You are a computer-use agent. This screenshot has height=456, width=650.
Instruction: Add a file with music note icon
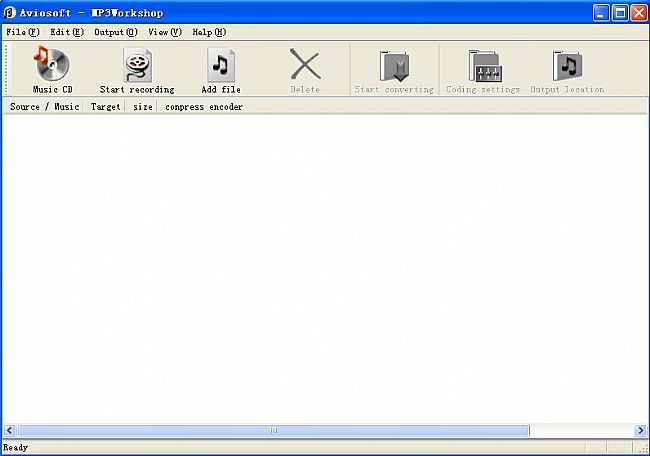tap(221, 65)
